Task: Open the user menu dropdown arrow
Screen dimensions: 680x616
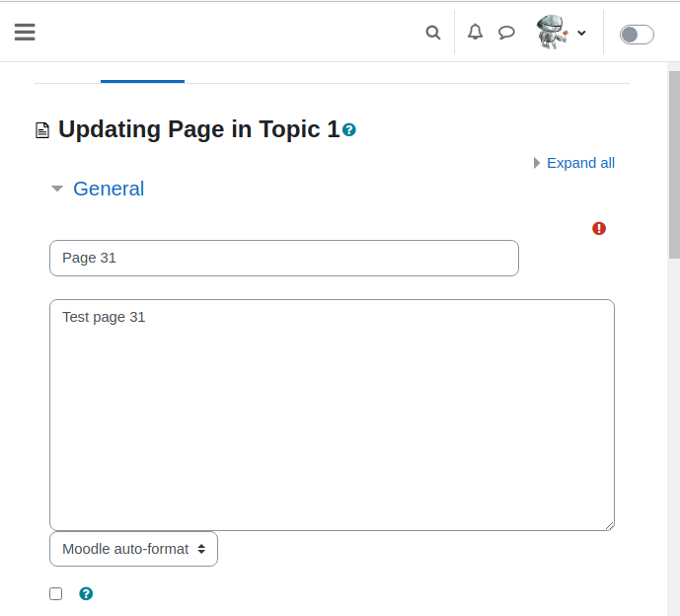Action: tap(581, 33)
